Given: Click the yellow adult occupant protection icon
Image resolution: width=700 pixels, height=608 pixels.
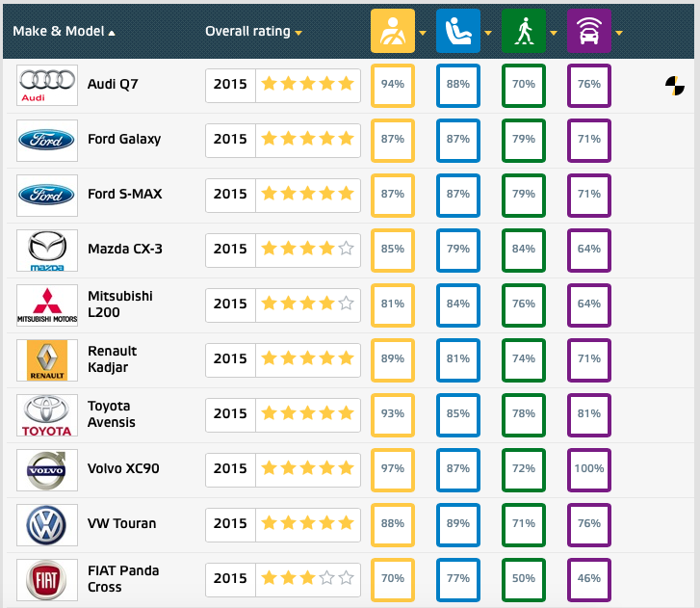Looking at the screenshot, I should click(x=393, y=31).
